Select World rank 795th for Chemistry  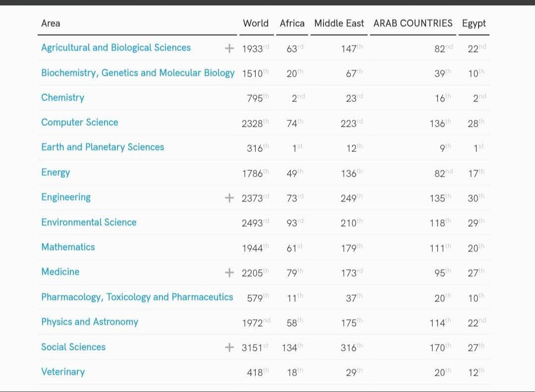pyautogui.click(x=258, y=98)
